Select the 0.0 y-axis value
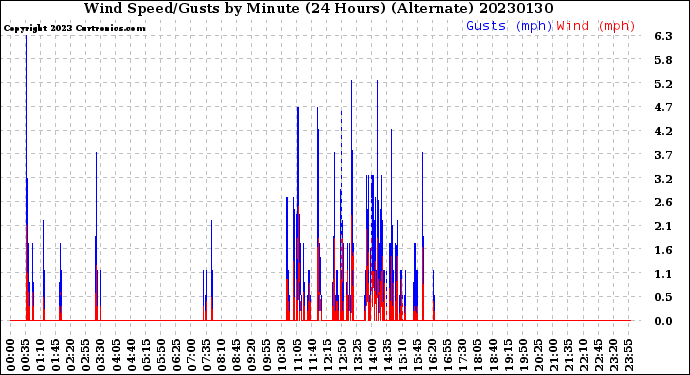 pos(663,321)
